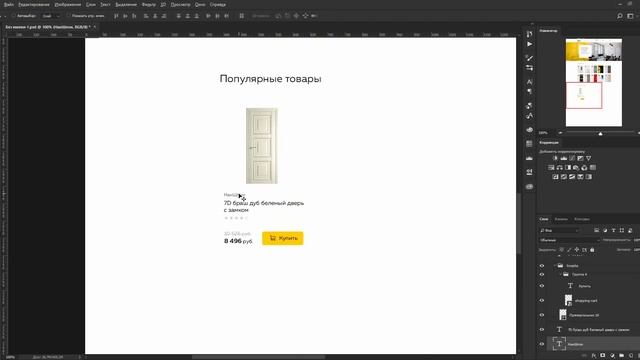Screen dimensions: 640x360
Task: Hide the Группа 4 group
Action: (x=542, y=275)
